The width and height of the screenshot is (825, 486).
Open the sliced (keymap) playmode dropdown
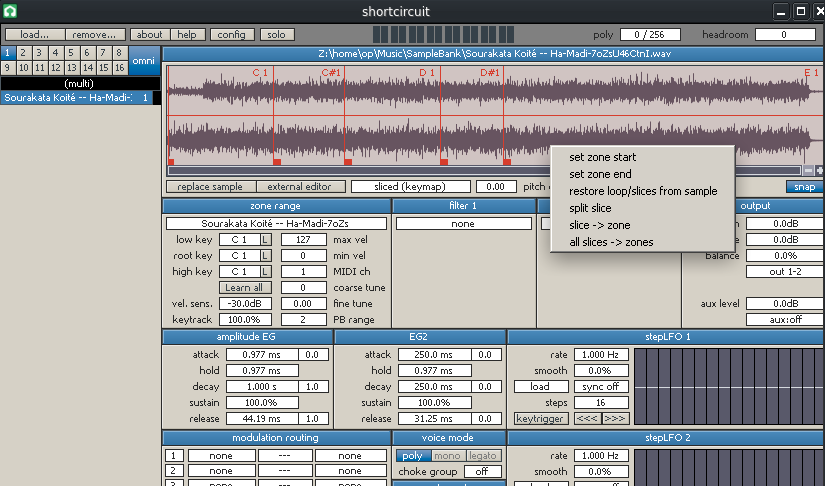(410, 187)
